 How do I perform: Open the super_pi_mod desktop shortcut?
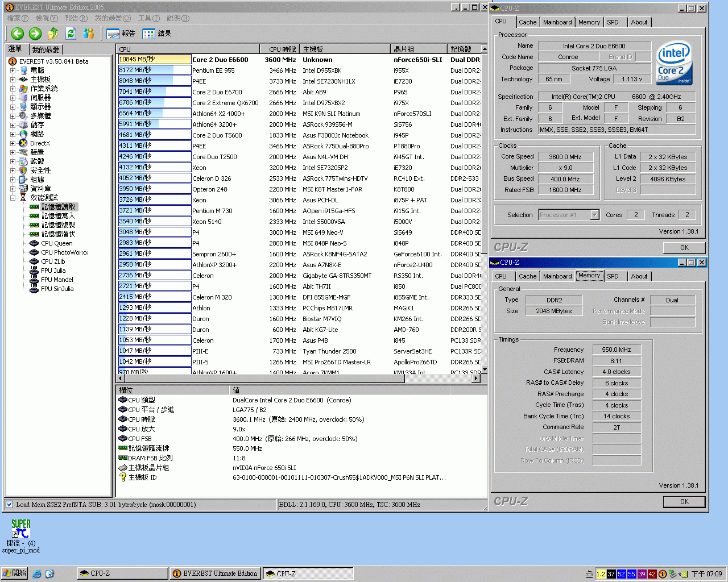pos(21,534)
